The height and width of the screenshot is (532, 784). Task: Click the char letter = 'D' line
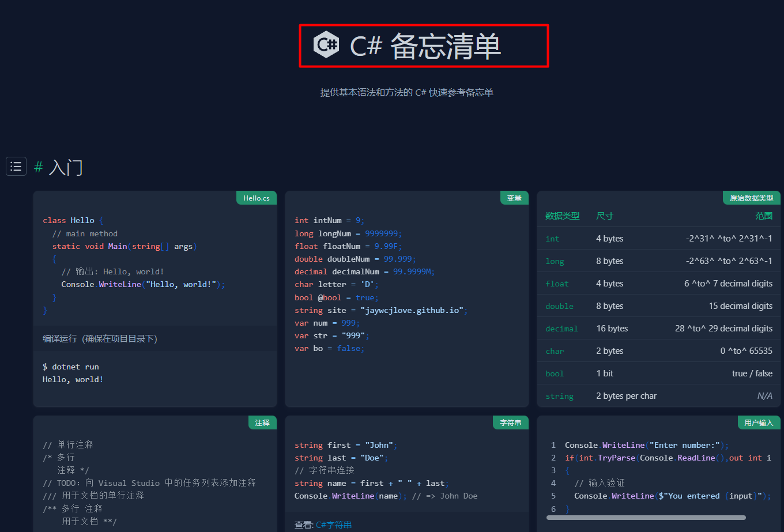coord(337,284)
